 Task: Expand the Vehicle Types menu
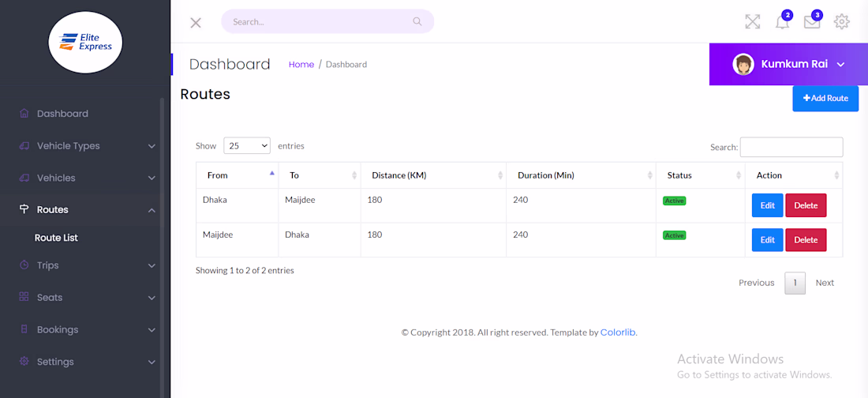click(85, 146)
